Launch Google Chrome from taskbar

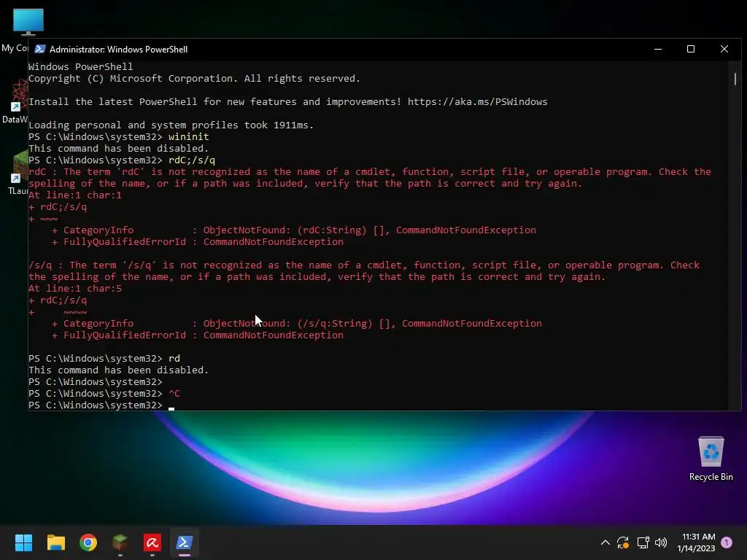click(88, 542)
